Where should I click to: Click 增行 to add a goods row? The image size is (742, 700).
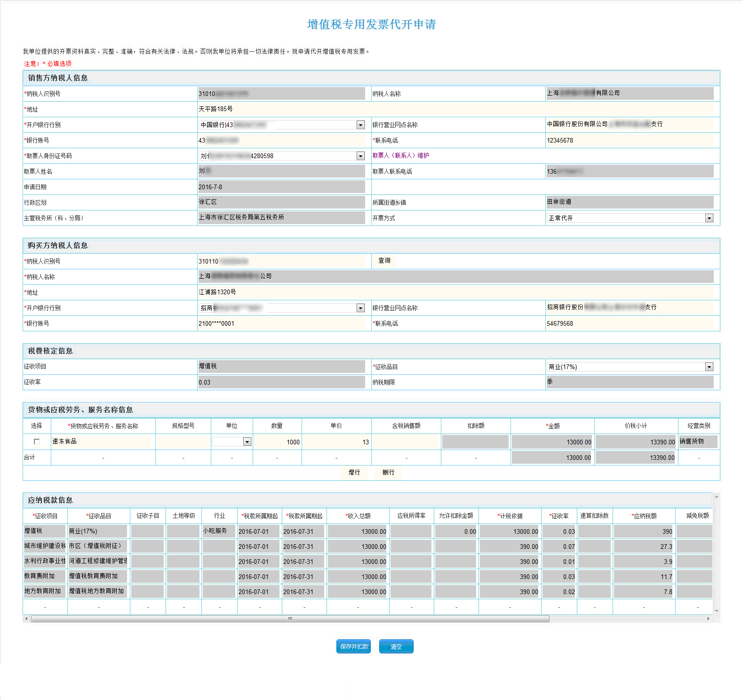(354, 472)
